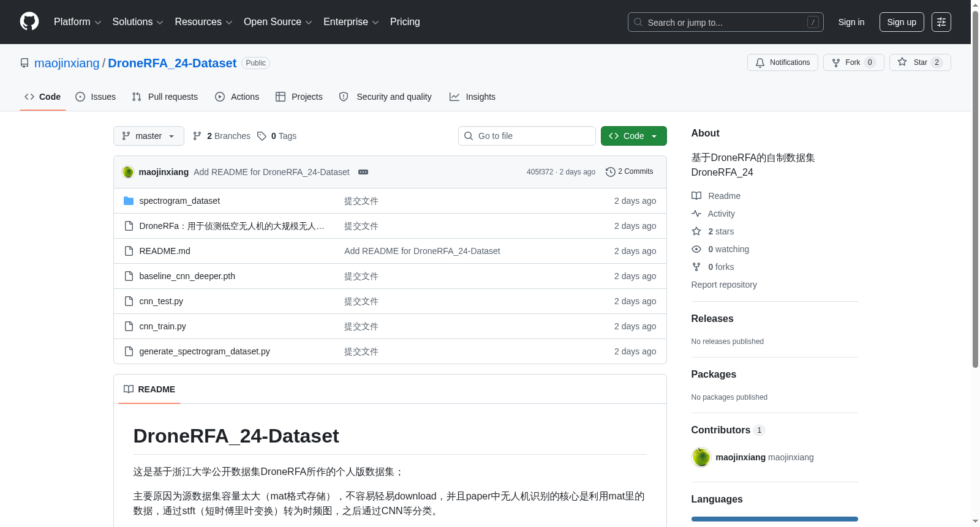Open the Pull requests tab
This screenshot has width=980, height=527.
[165, 97]
